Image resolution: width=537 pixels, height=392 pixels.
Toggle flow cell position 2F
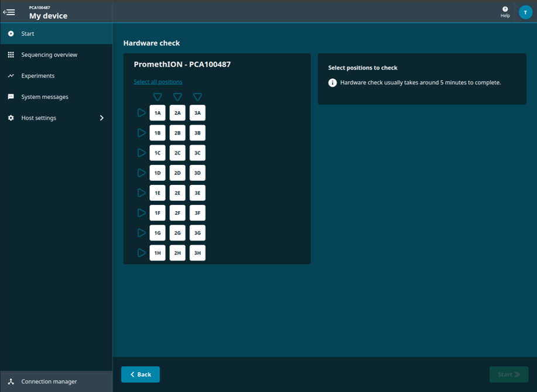(x=177, y=213)
